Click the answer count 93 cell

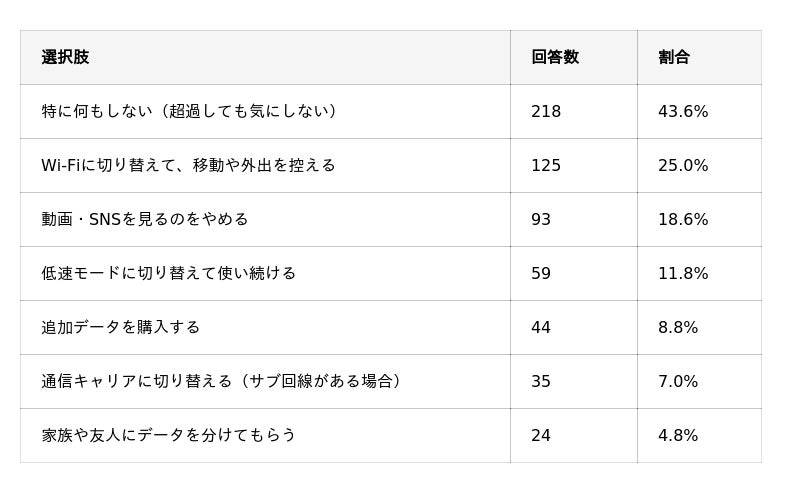pos(541,219)
